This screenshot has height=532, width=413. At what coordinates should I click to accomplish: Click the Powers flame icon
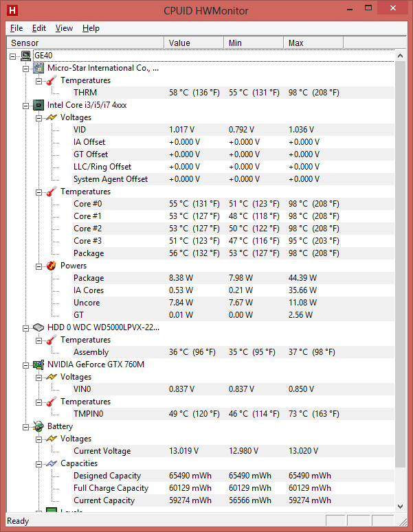click(x=52, y=266)
